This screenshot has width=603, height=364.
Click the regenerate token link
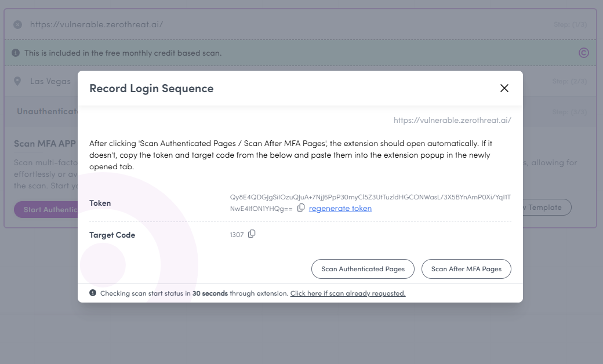(x=340, y=209)
